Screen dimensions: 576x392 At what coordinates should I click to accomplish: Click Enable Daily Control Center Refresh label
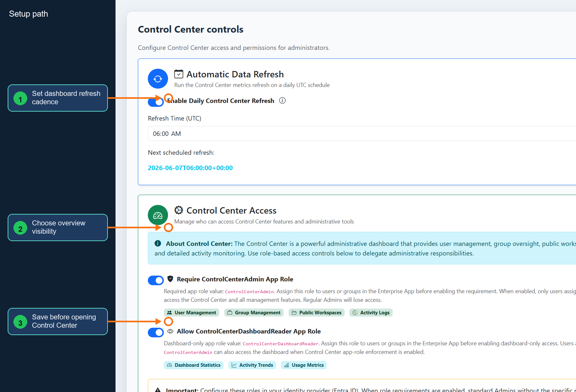point(220,101)
